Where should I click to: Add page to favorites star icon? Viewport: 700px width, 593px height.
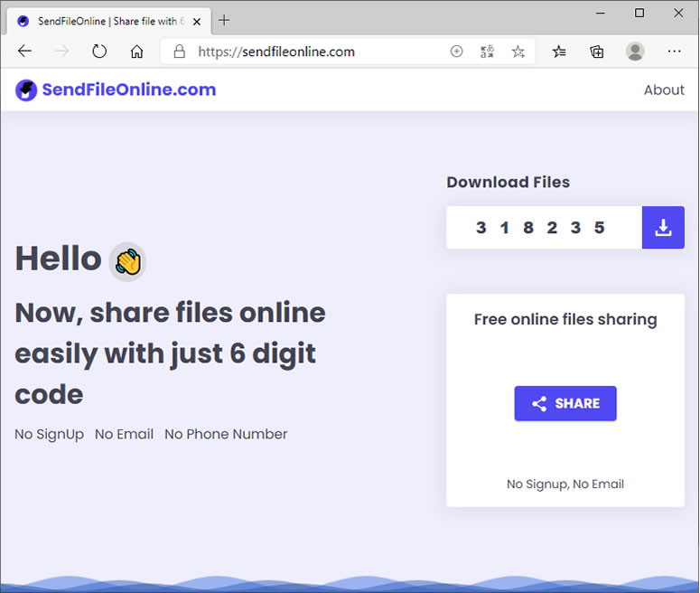point(518,52)
